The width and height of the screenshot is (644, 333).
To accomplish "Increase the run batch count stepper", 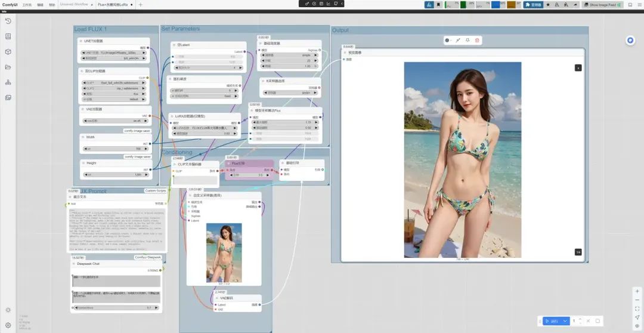I will click(580, 319).
